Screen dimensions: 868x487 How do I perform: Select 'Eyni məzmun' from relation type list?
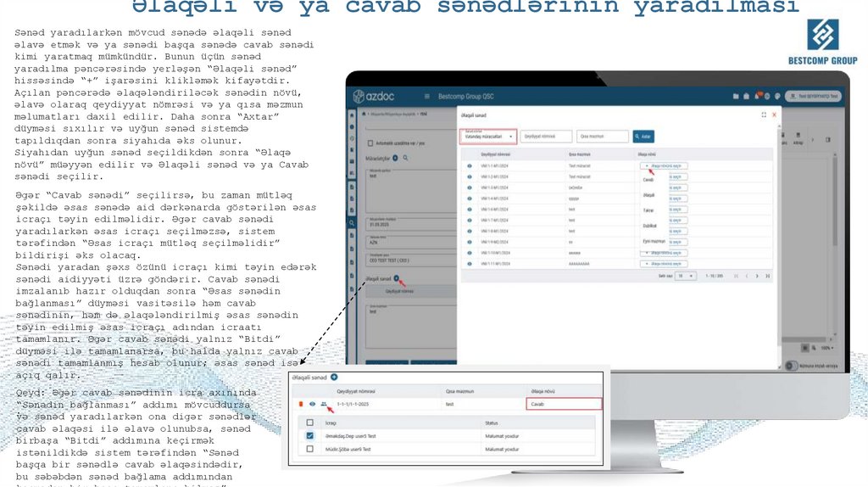click(654, 241)
